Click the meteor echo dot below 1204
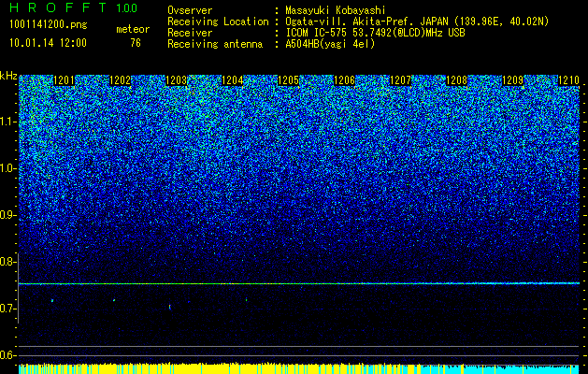Screen dimensions: 588x374 [247, 300]
